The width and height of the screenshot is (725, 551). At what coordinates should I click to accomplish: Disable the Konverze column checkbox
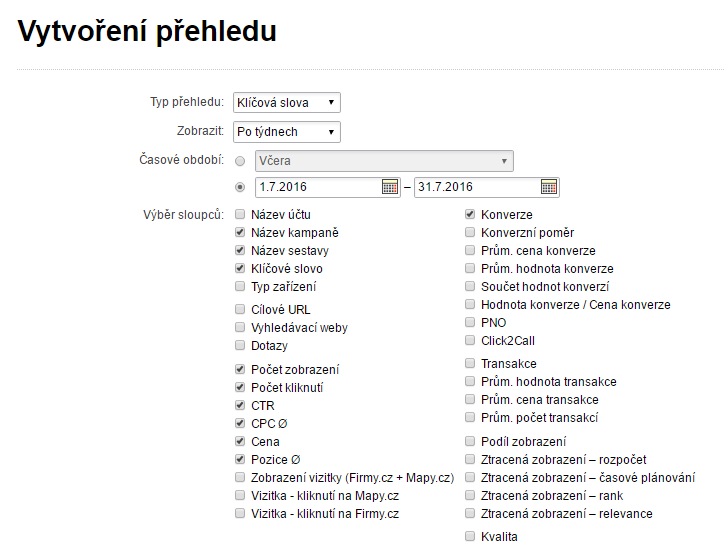[470, 215]
